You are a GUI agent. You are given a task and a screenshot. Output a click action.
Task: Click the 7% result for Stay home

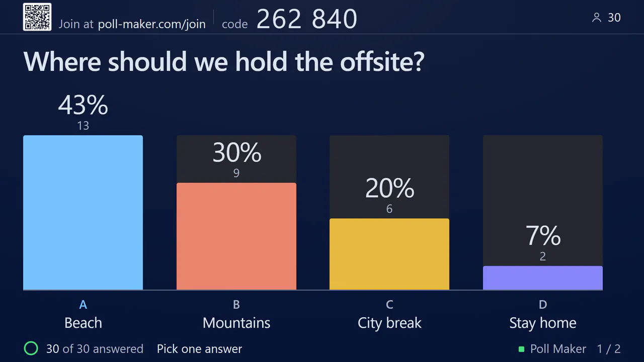543,236
